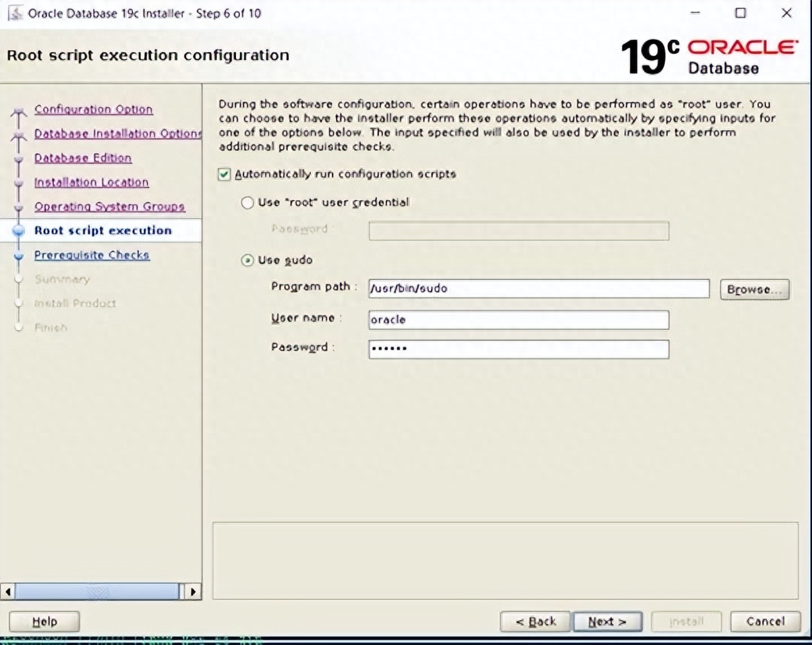Click the Program path input field
The image size is (812, 645).
(539, 288)
